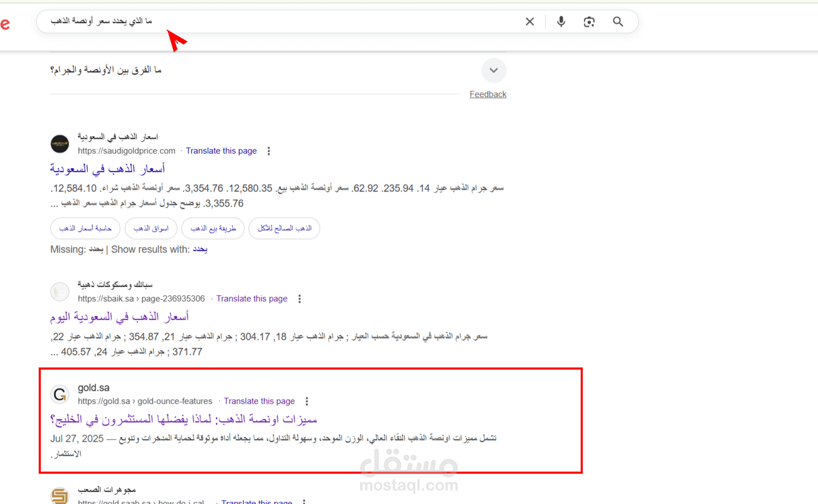Open more options for saudigoldprice.com result
Screen dimensions: 818x504
coord(269,151)
